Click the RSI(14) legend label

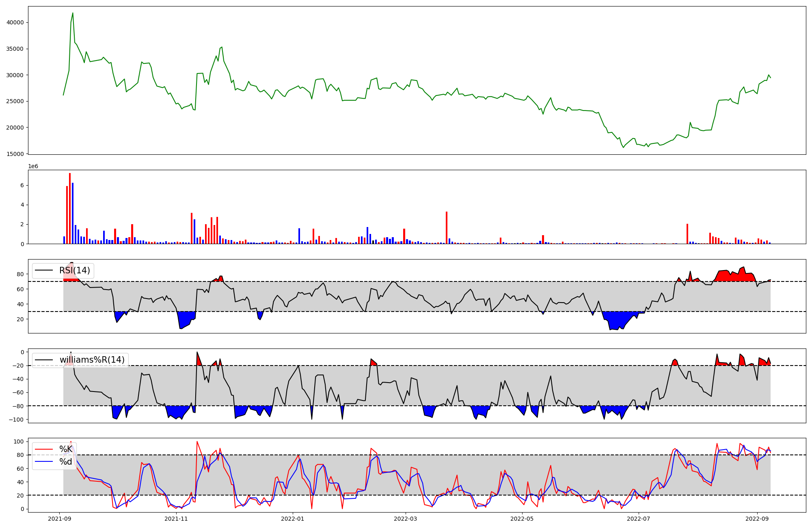75,270
